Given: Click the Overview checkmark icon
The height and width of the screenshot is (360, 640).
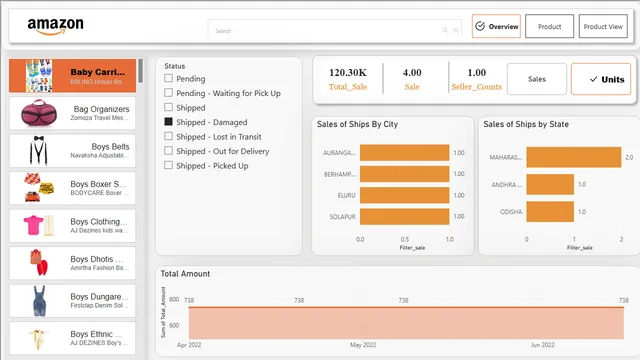Looking at the screenshot, I should (x=480, y=26).
